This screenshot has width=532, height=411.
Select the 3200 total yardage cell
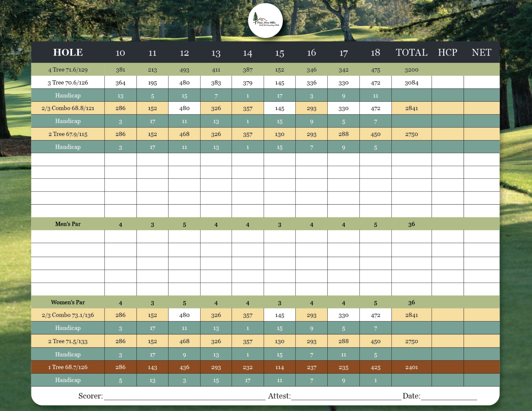412,70
